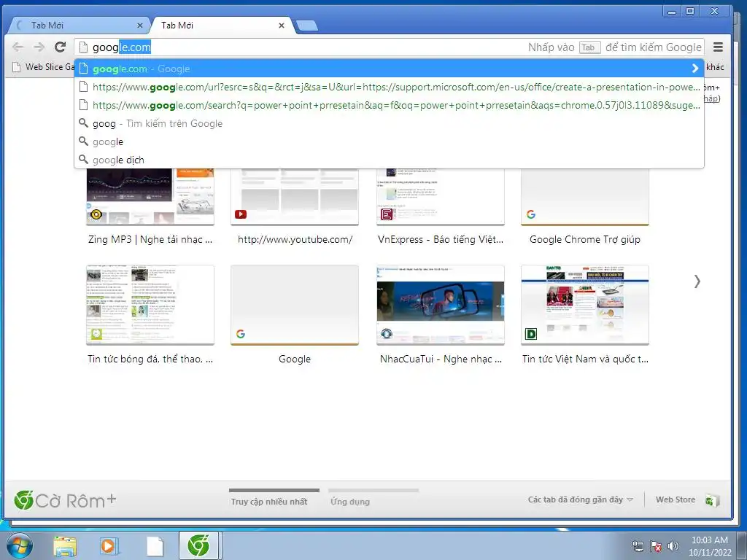This screenshot has width=747, height=560.
Task: Select the power+point search URL suggestion
Action: pyautogui.click(x=390, y=105)
